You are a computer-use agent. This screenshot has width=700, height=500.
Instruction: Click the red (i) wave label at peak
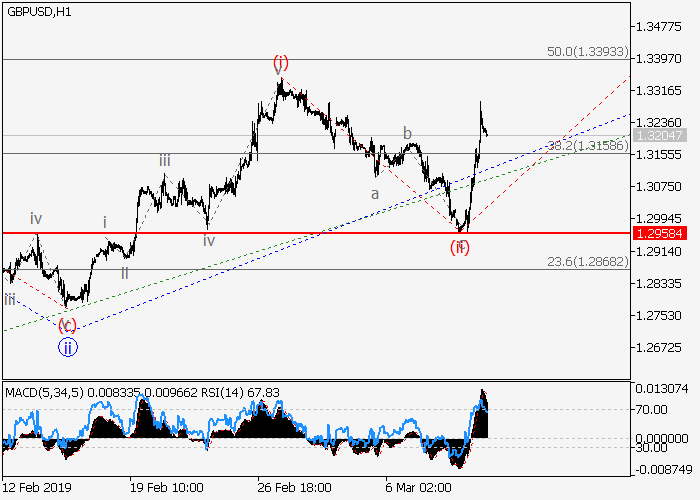pos(280,63)
